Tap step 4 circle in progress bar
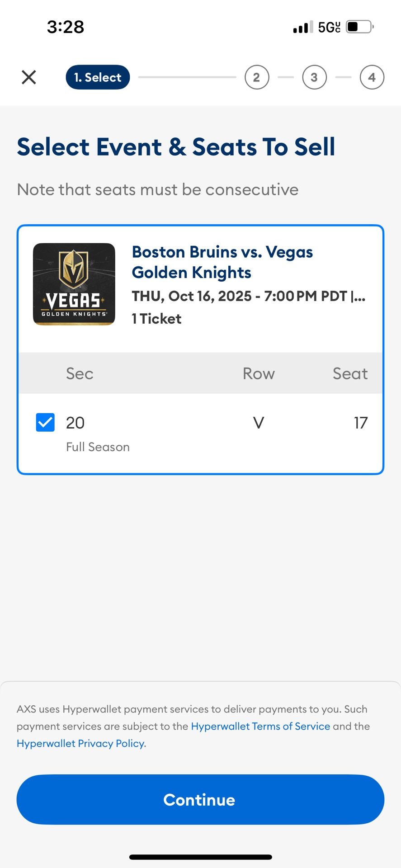 372,77
